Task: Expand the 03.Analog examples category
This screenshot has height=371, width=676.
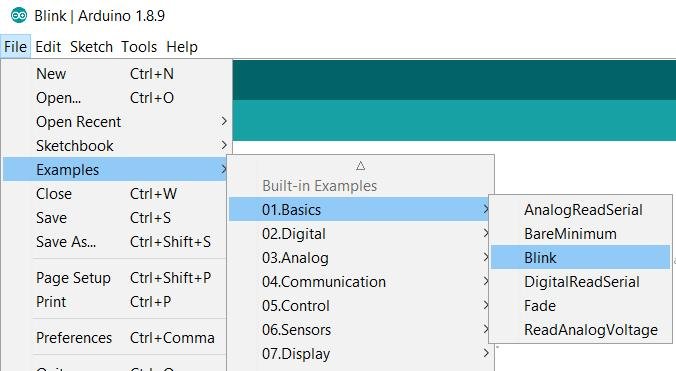Action: click(x=360, y=258)
